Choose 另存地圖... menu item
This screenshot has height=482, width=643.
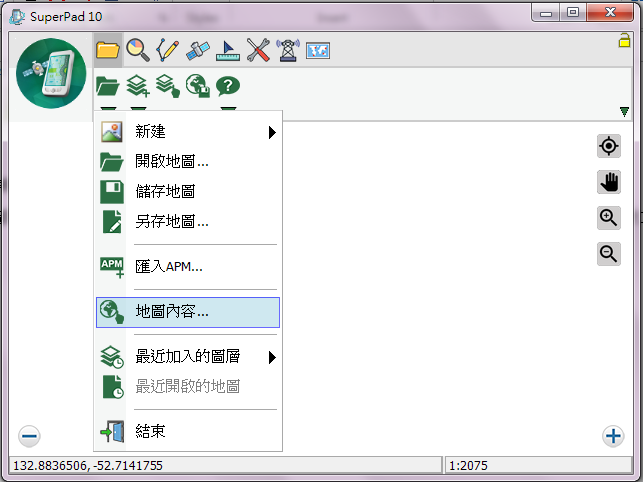[x=188, y=222]
